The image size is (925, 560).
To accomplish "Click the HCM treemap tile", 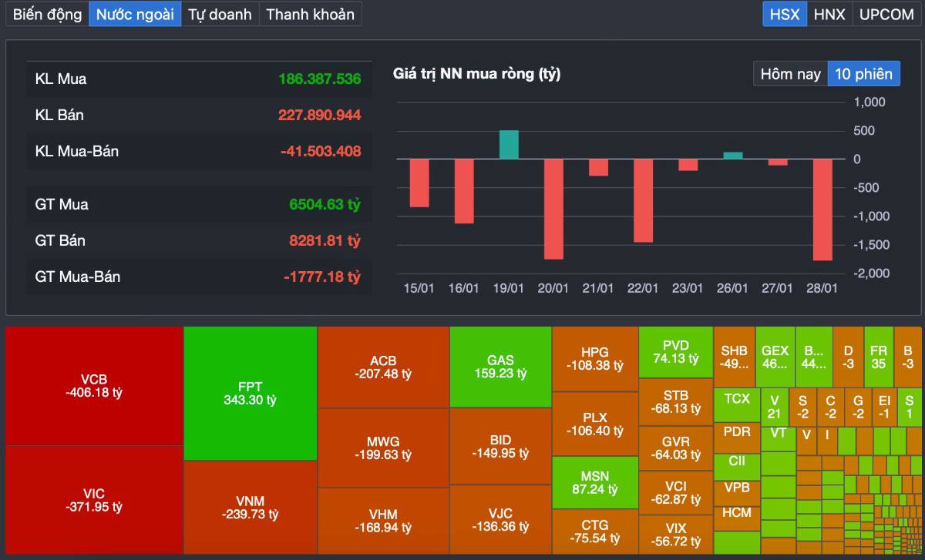I will [737, 517].
